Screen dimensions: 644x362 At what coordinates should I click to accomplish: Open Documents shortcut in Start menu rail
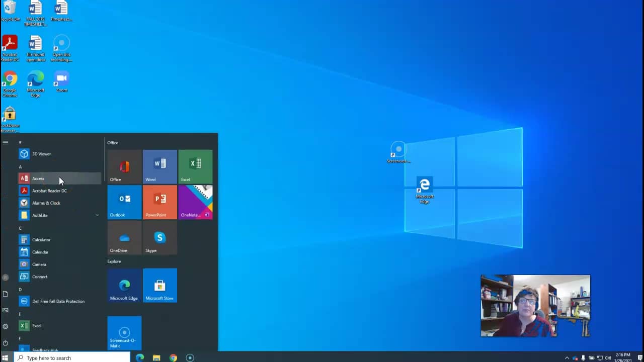[5, 294]
